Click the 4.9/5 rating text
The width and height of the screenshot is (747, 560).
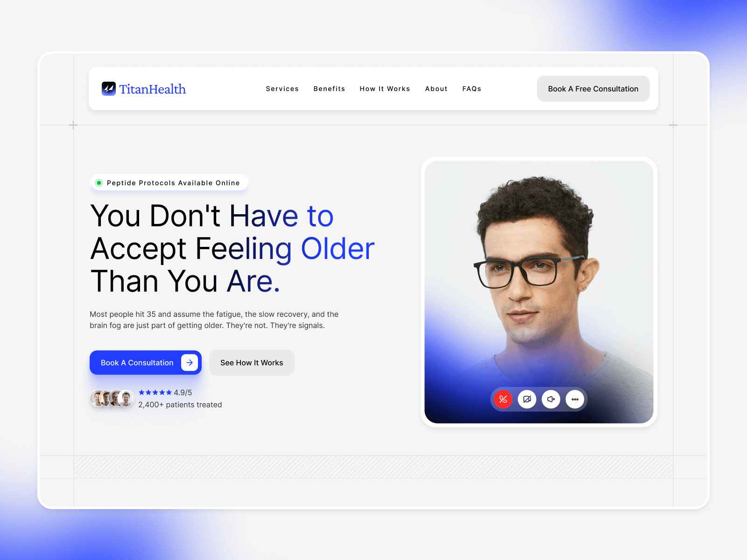click(183, 392)
